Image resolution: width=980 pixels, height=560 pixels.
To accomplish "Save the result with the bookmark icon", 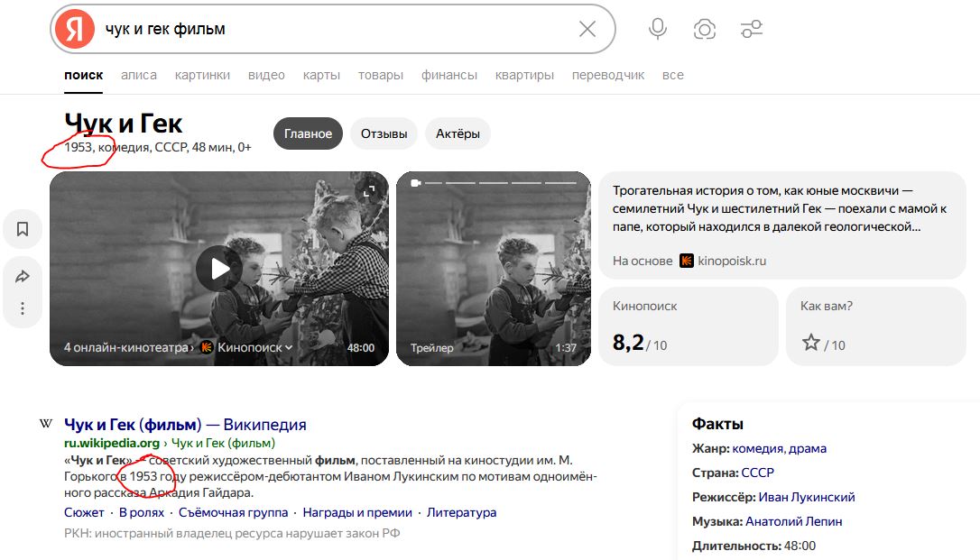I will pos(23,229).
